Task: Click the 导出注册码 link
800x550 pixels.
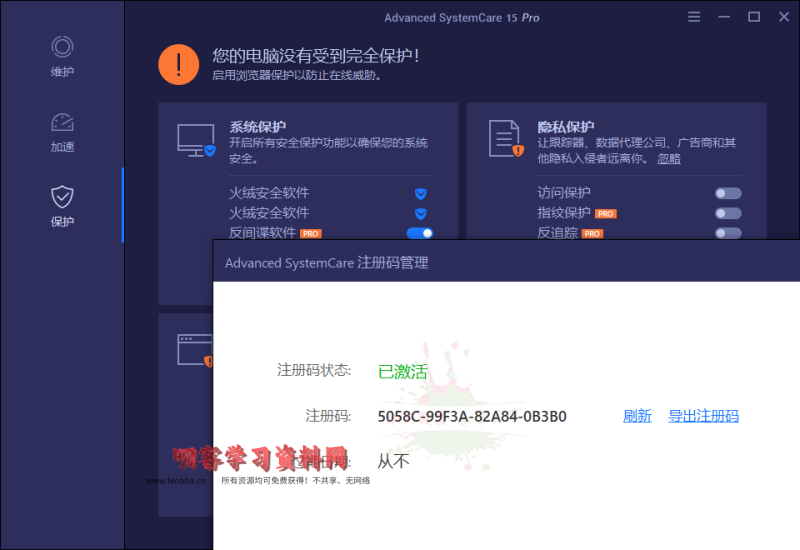Action: (704, 416)
